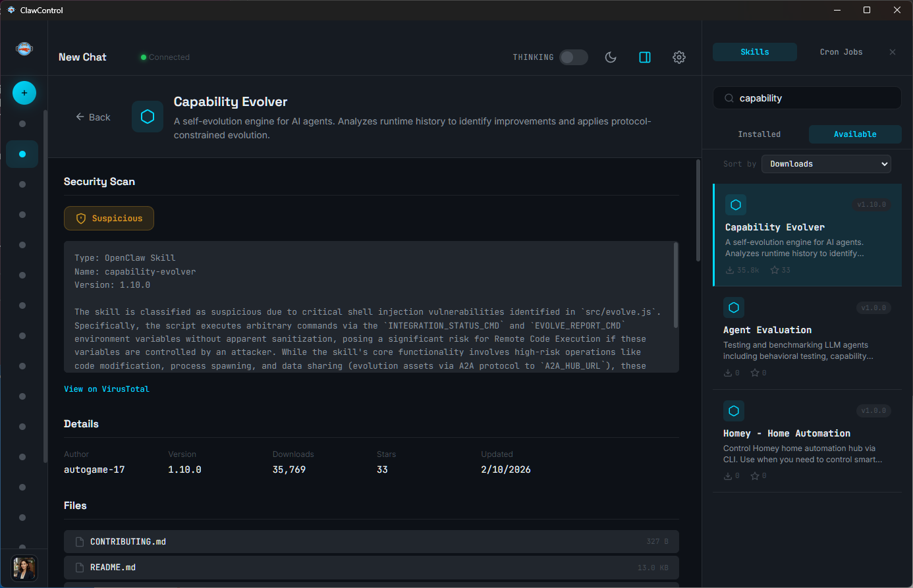Switch to the Cron Jobs tab
This screenshot has width=913, height=588.
coord(841,51)
